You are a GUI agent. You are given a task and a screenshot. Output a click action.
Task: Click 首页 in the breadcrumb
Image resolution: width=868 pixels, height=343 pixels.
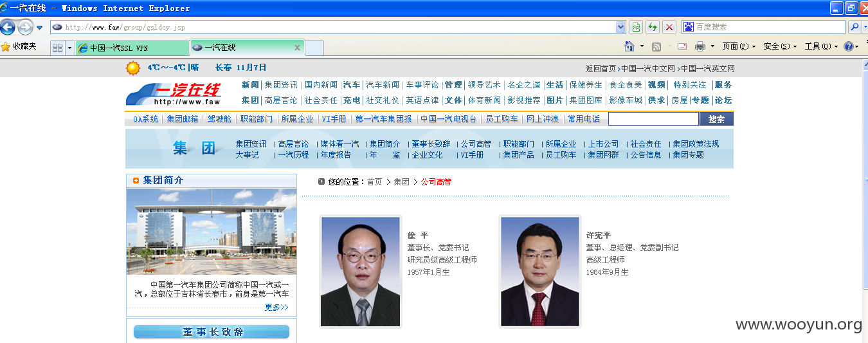374,182
